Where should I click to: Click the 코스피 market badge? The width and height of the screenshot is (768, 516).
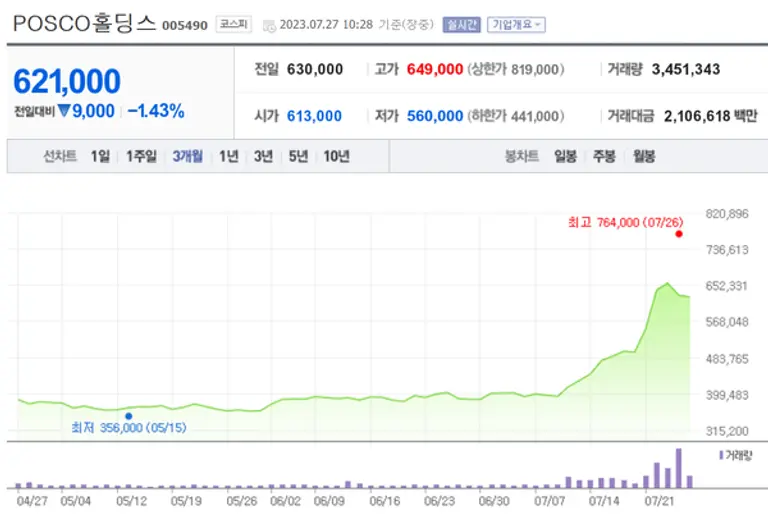click(x=234, y=24)
